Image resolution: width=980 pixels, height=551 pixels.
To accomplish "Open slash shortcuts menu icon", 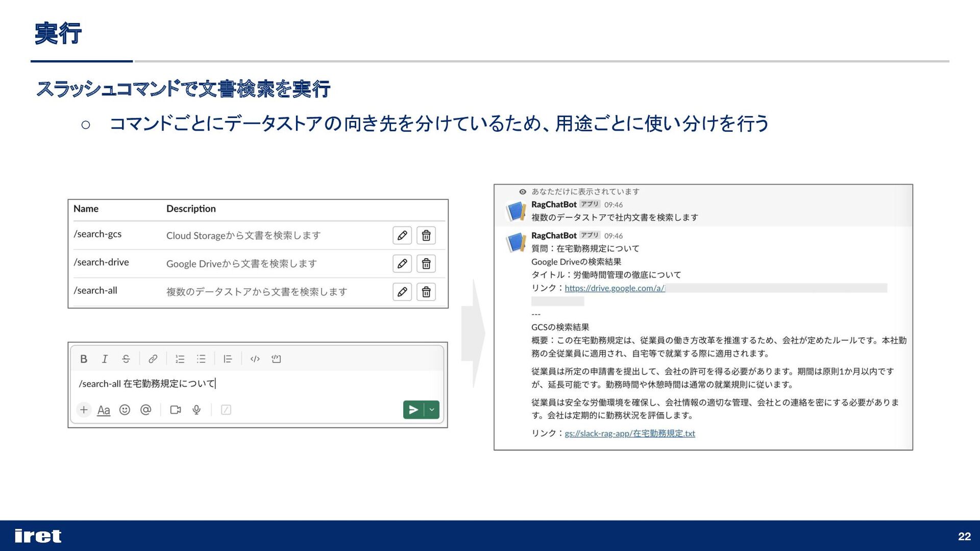I will pyautogui.click(x=226, y=410).
